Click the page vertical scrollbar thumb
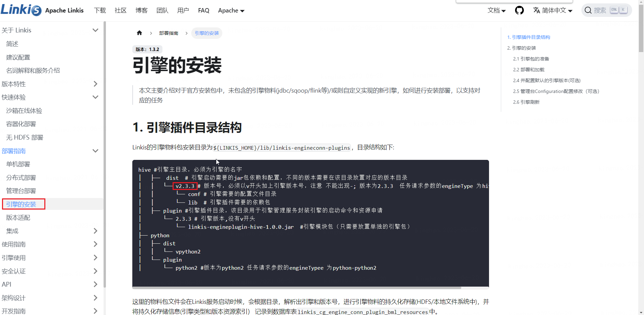The width and height of the screenshot is (644, 315). pyautogui.click(x=641, y=29)
